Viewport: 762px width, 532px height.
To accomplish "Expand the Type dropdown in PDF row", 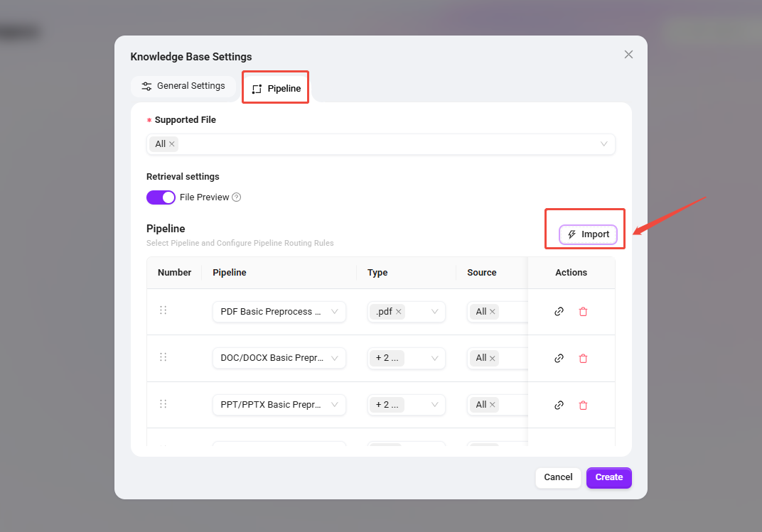I will click(x=434, y=312).
